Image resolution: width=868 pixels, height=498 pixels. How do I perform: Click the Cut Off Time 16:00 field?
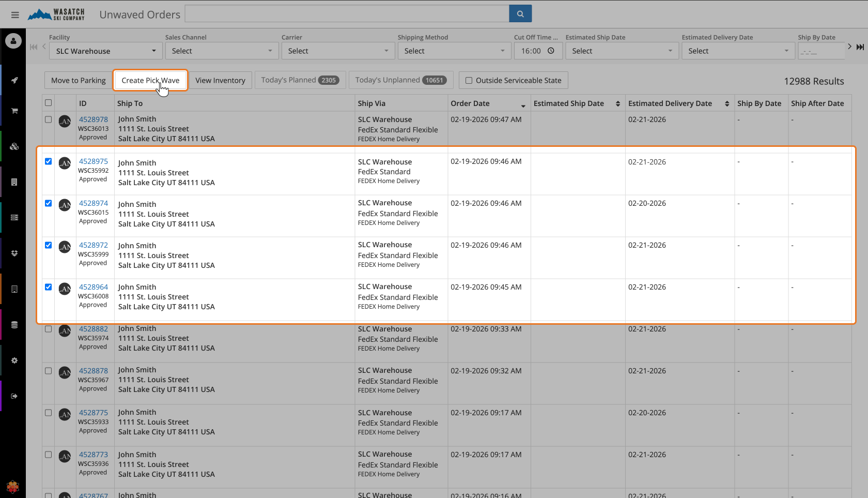[537, 51]
